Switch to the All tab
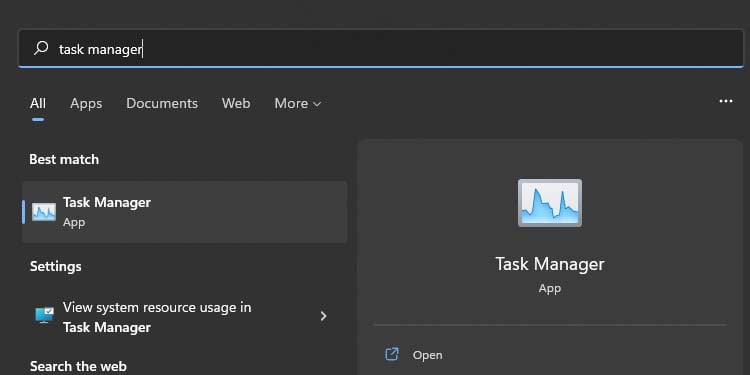The image size is (750, 375). [38, 103]
